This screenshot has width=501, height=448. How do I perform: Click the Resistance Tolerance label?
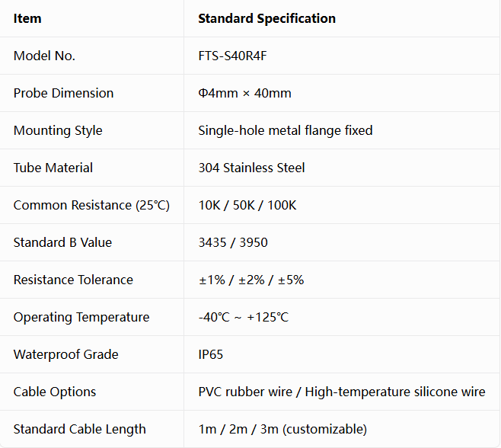click(x=73, y=280)
